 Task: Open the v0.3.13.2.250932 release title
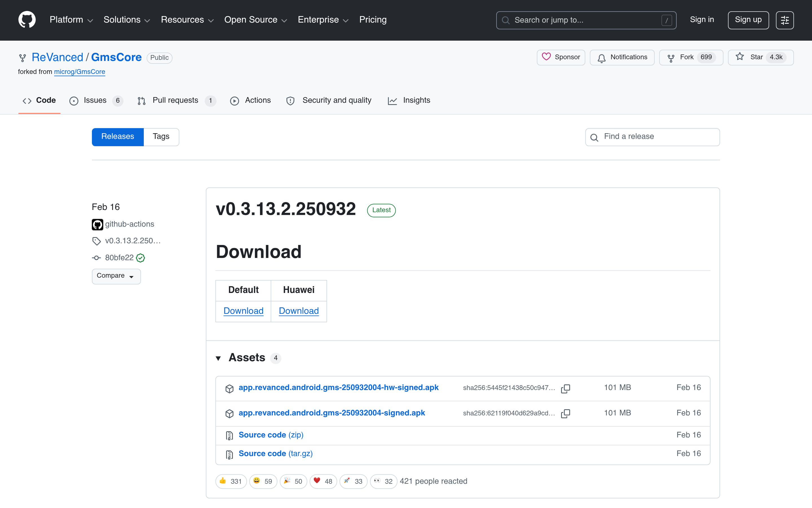pyautogui.click(x=286, y=209)
